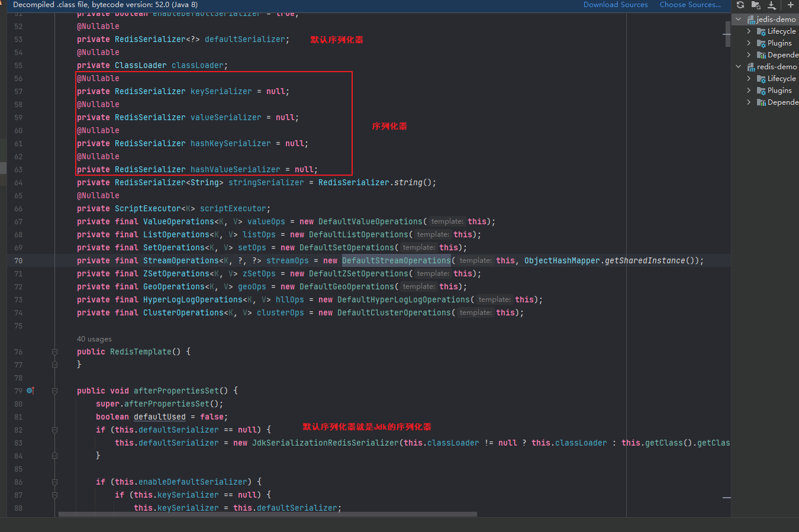
Task: Click DefaultHyperLogLogOperations on line 73
Action: point(404,299)
